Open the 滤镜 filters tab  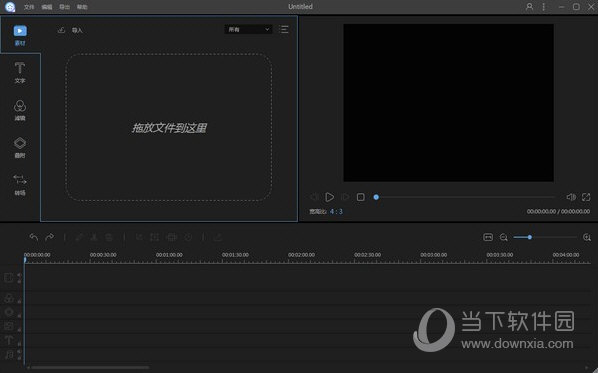(20, 110)
